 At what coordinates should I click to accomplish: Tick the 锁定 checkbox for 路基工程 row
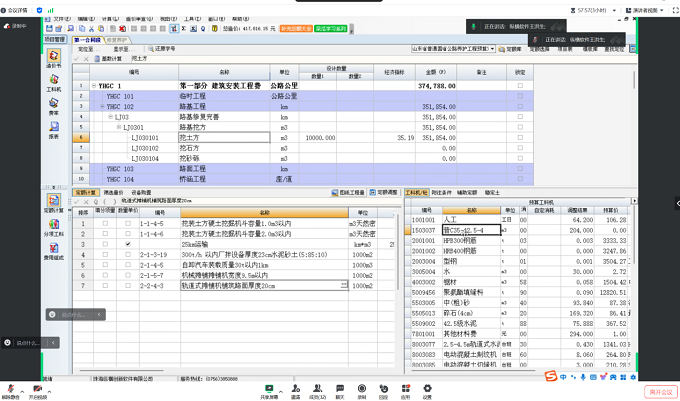point(519,107)
